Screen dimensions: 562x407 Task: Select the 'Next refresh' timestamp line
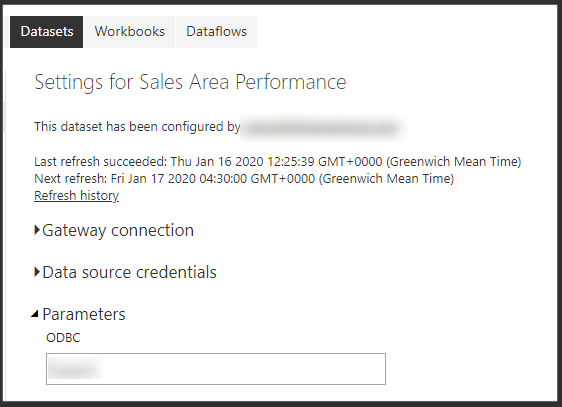(244, 178)
